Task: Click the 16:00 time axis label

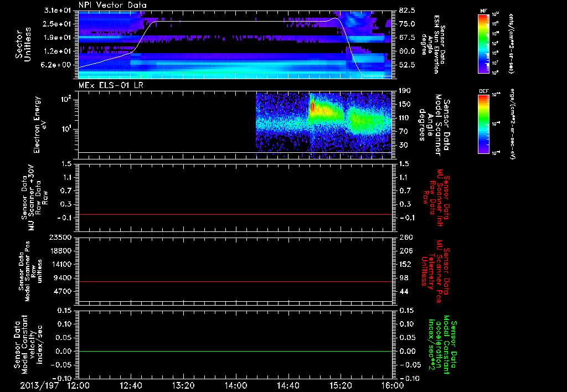Action: [393, 385]
